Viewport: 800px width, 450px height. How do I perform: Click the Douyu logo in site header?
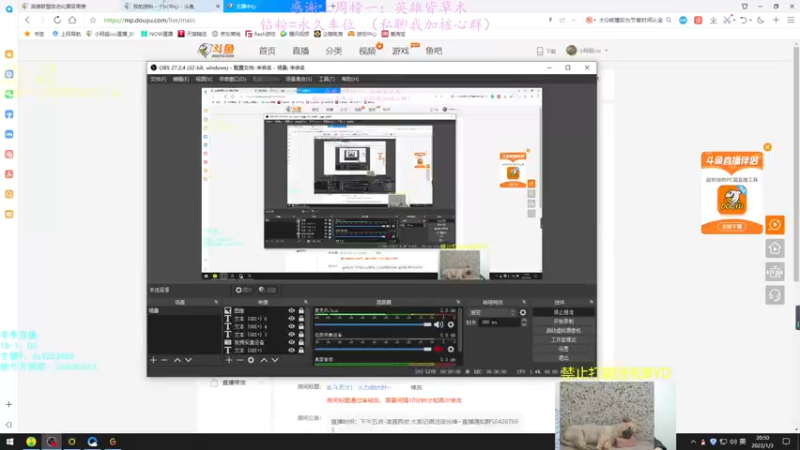click(216, 51)
